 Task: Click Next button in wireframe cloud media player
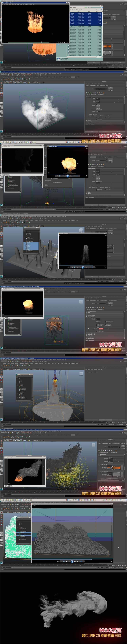[75, 561]
